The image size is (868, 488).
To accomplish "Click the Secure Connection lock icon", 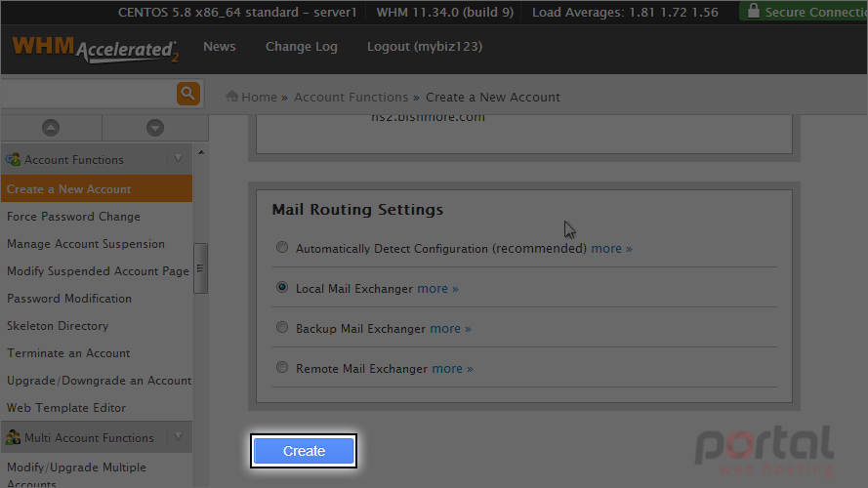I will [754, 11].
